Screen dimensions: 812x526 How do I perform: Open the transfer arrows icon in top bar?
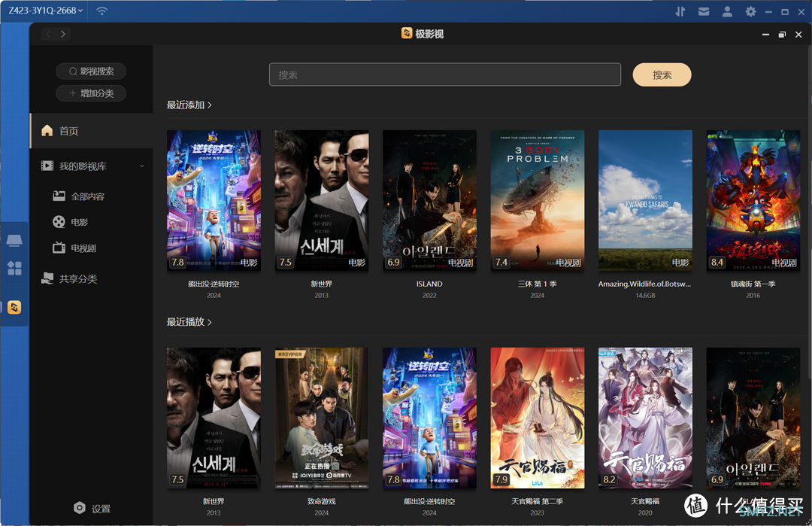tap(680, 11)
